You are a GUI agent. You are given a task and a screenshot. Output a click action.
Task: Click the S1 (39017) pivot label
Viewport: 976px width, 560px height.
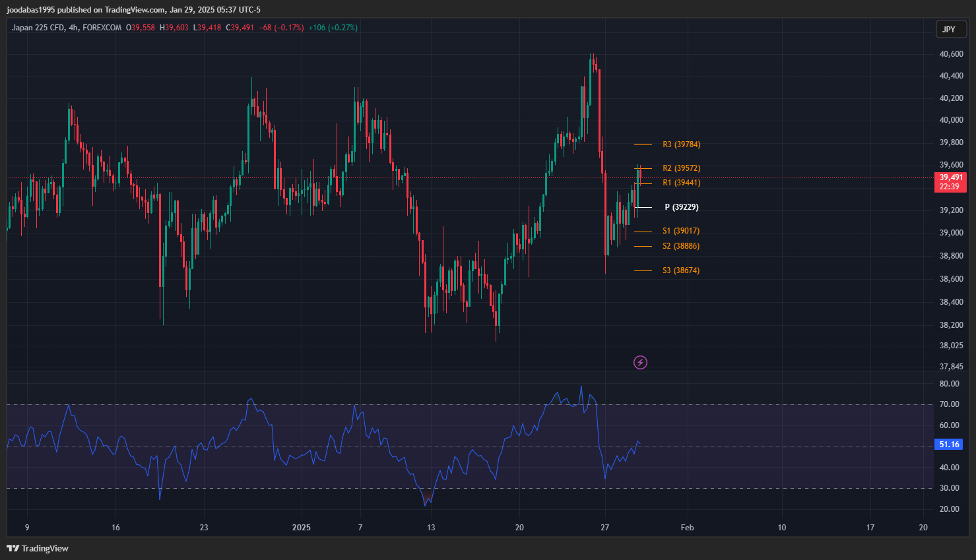(681, 231)
